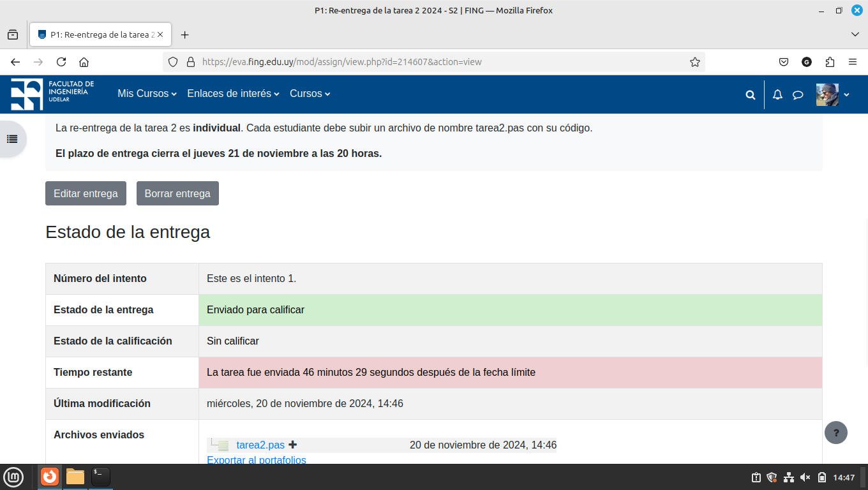The height and width of the screenshot is (490, 868).
Task: Click Borrar entrega button
Action: [x=177, y=193]
